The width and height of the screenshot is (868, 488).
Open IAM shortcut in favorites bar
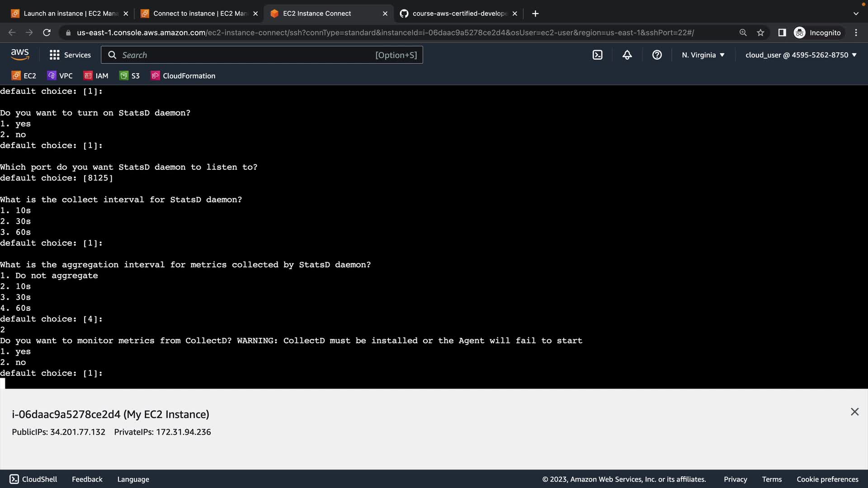tap(96, 76)
